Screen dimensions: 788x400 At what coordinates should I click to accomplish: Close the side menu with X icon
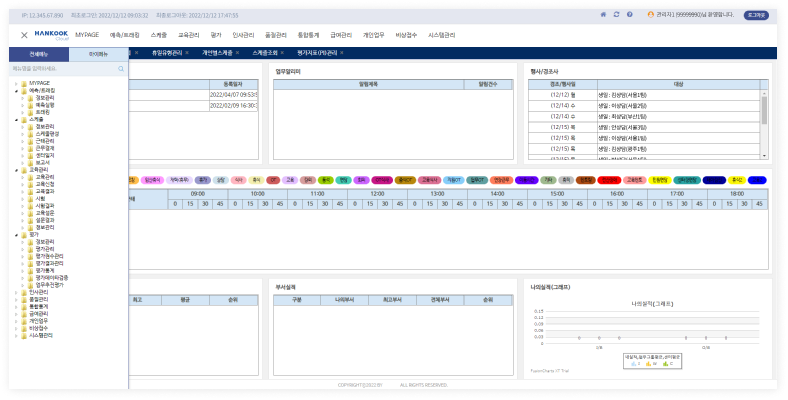(x=24, y=34)
